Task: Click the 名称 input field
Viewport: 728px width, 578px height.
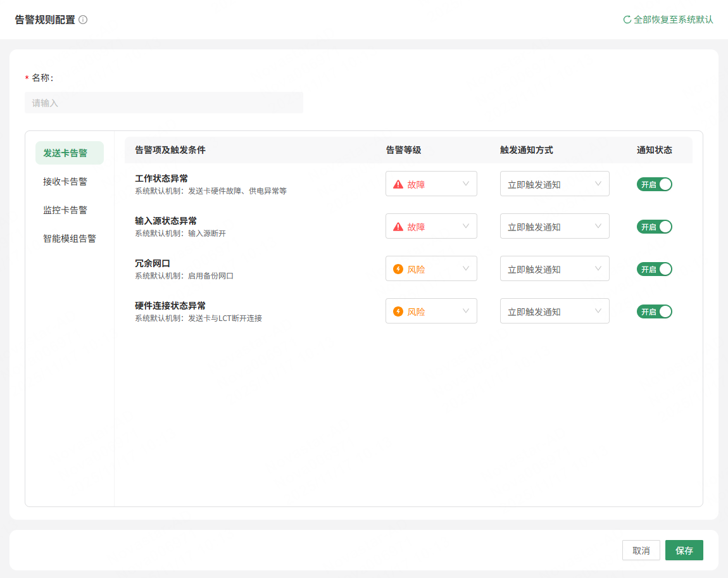Action: pos(163,103)
